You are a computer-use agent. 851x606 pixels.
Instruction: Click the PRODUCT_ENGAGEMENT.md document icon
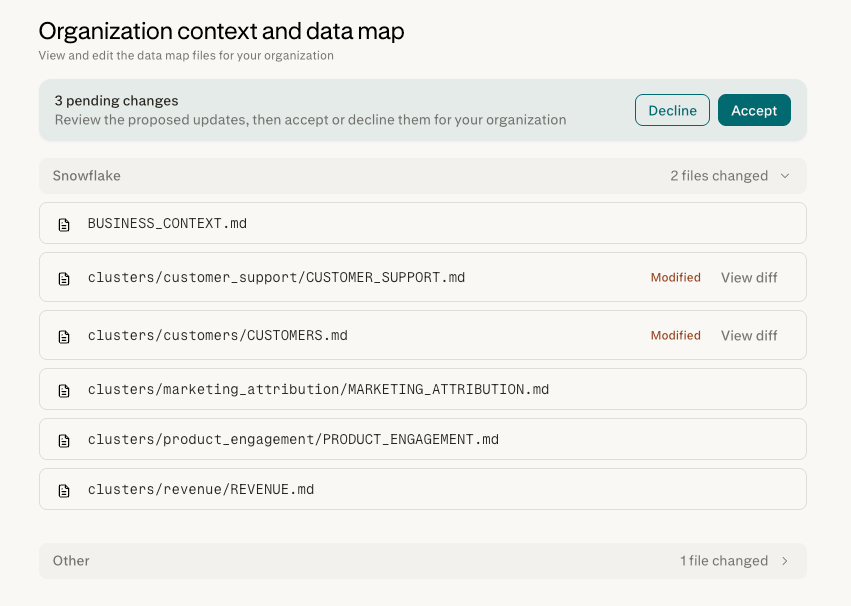coord(64,441)
